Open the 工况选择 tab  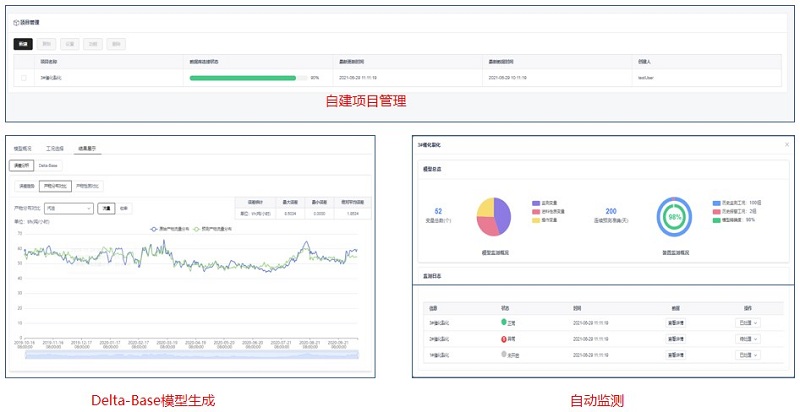(58, 148)
